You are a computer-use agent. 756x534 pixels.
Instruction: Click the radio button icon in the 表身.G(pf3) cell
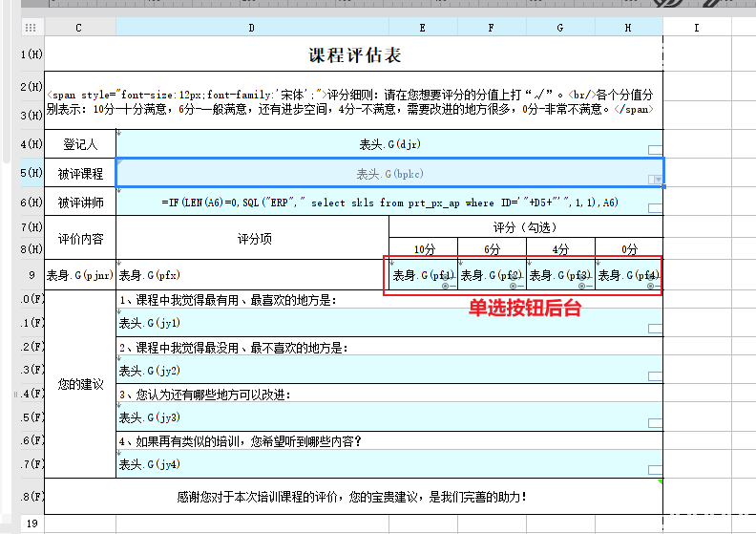click(584, 286)
